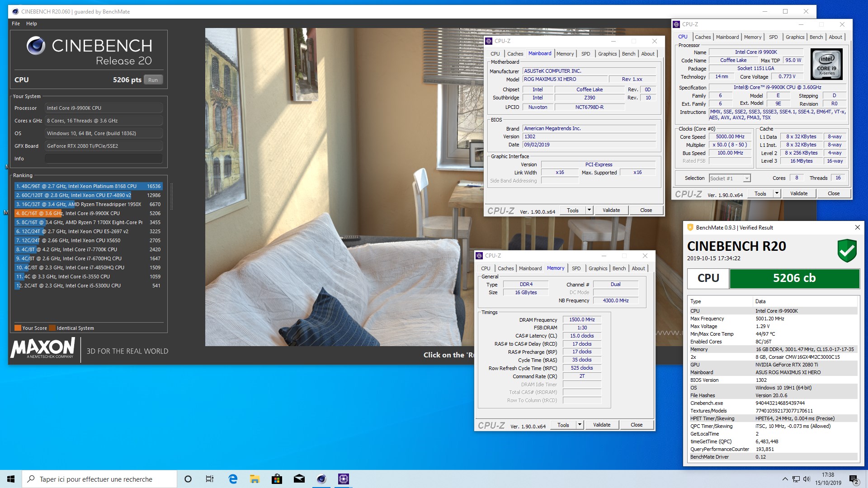Open the File menu in Cinebench
The image size is (868, 488).
click(x=16, y=23)
